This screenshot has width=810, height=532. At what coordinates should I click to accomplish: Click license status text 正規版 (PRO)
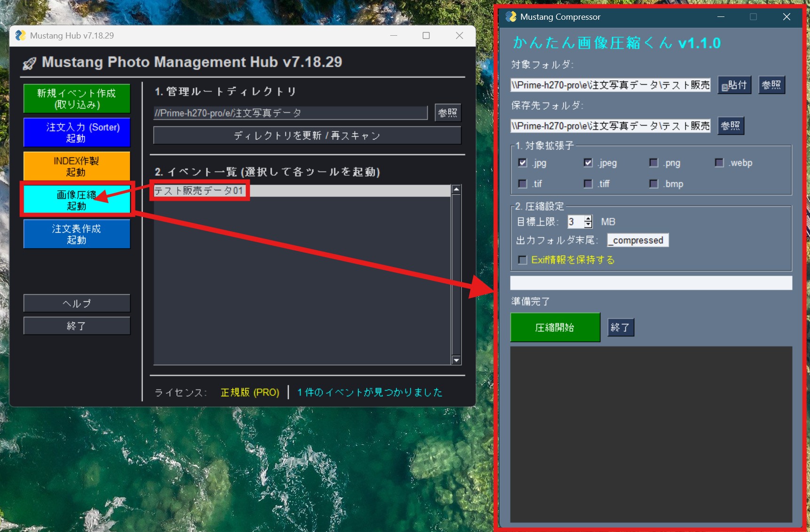(x=250, y=392)
